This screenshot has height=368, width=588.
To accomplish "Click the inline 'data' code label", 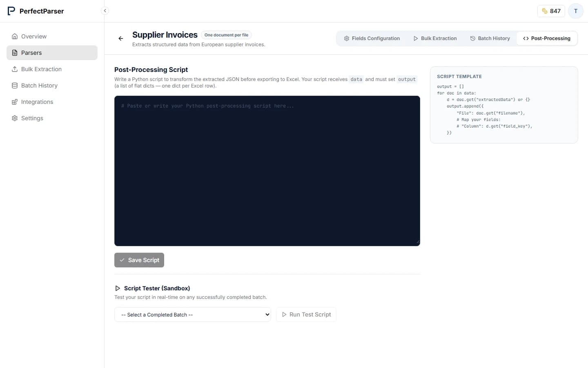I will (356, 79).
